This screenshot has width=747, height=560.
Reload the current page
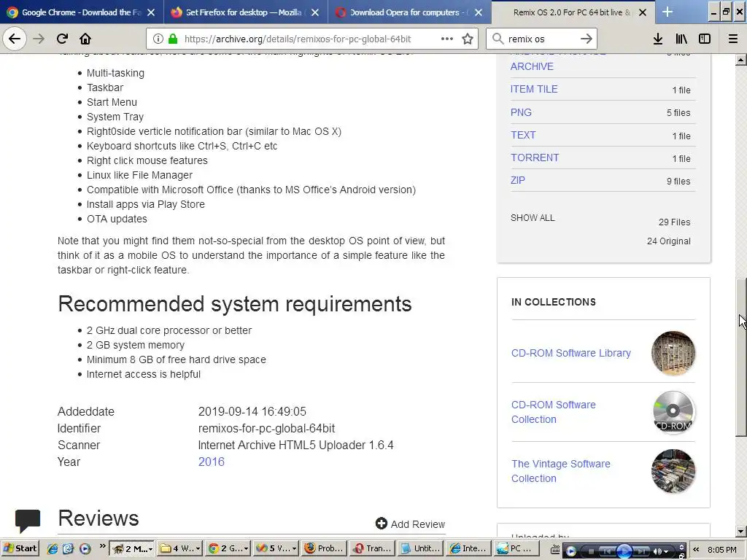click(x=62, y=39)
